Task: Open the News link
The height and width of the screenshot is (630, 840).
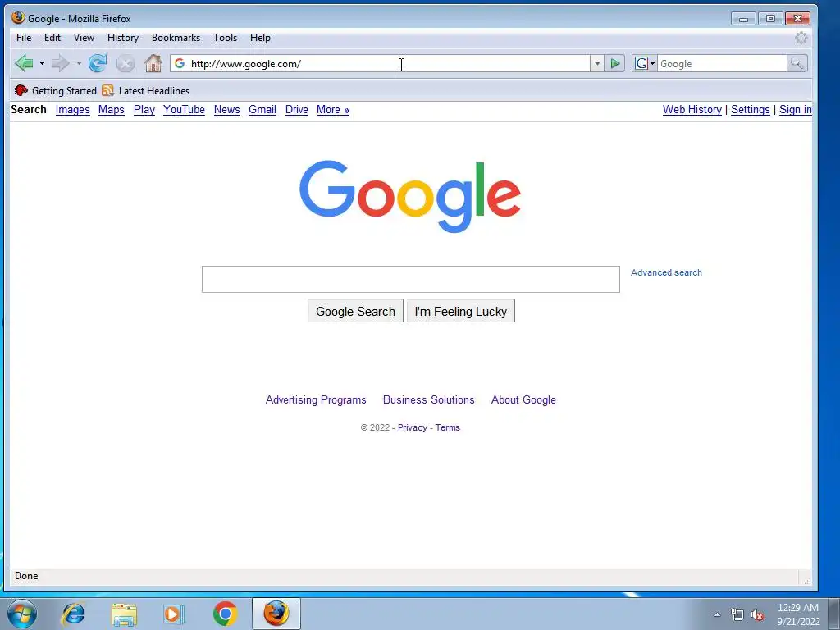Action: (226, 109)
